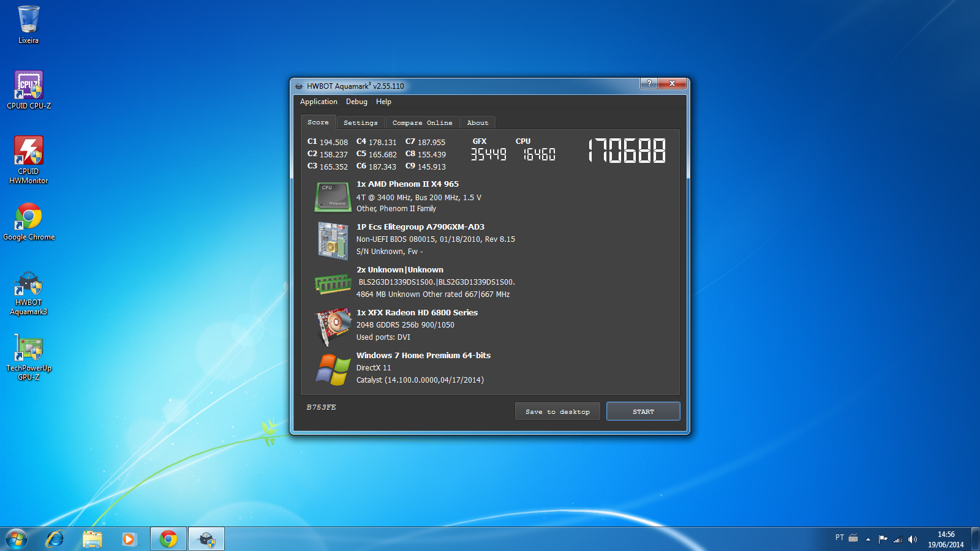Click the Windows 7 Home Premium 64-bits heading

click(423, 356)
